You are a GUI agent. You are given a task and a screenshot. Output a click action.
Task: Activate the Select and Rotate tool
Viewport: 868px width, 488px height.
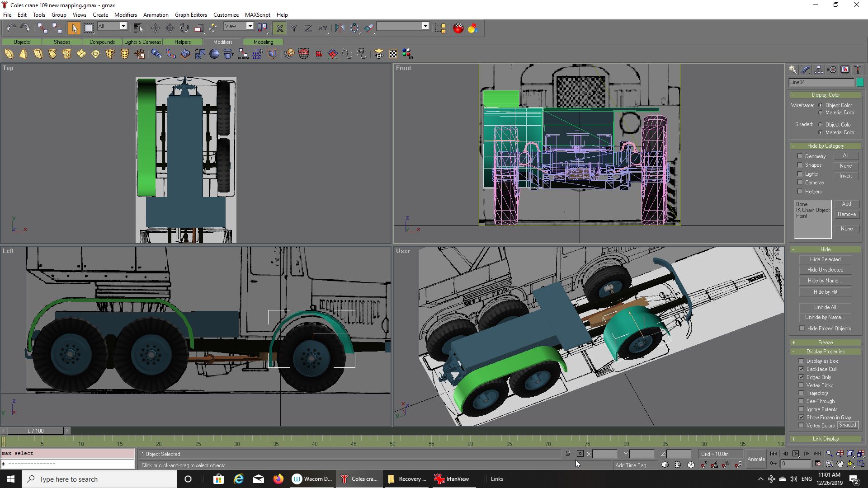[184, 28]
